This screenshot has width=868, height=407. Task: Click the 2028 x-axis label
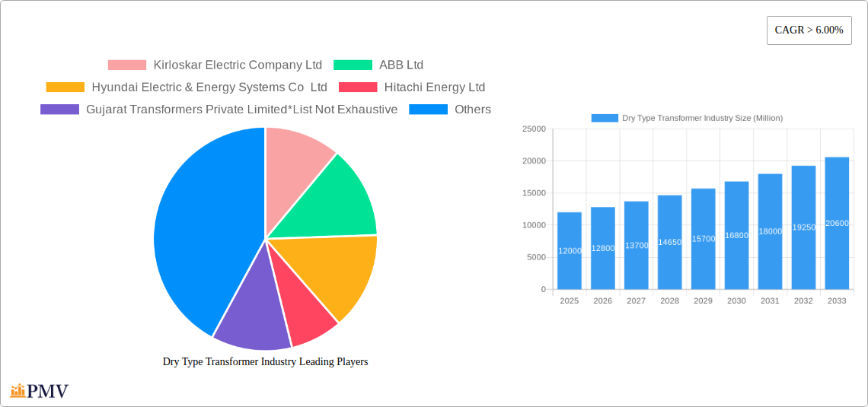[x=670, y=300]
